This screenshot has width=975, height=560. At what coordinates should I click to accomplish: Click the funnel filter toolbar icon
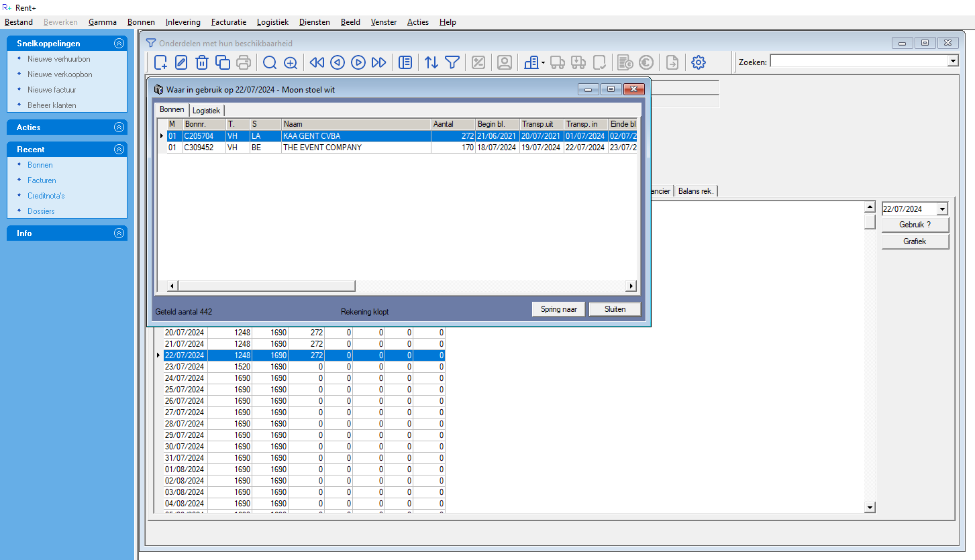[452, 62]
